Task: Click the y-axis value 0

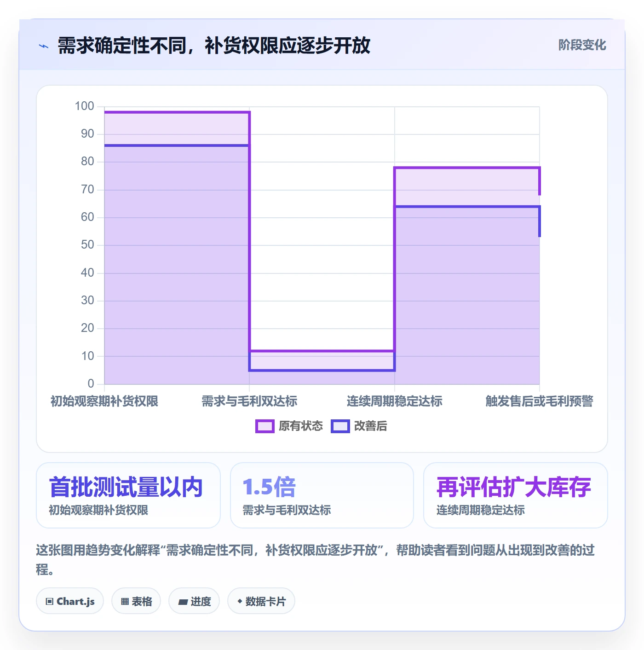Action: coord(91,383)
